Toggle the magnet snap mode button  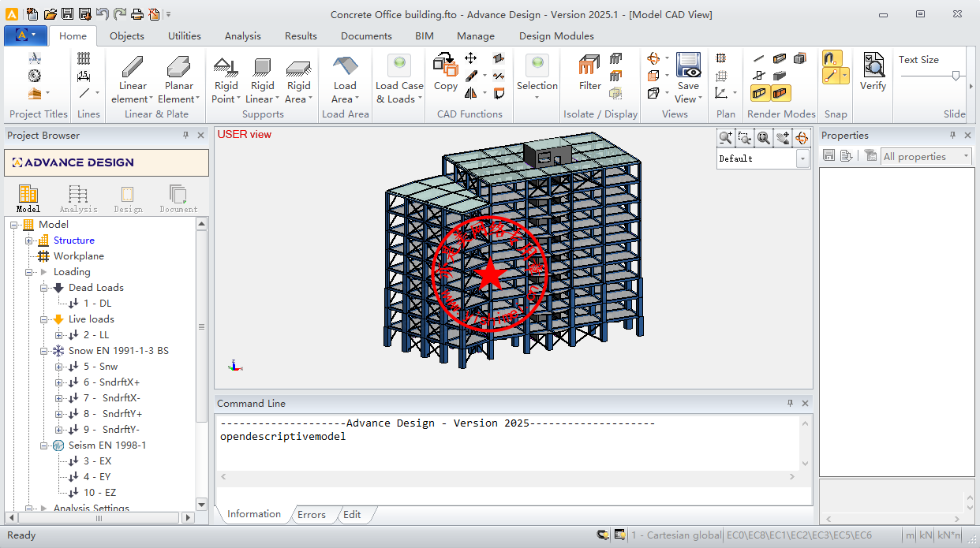[831, 58]
